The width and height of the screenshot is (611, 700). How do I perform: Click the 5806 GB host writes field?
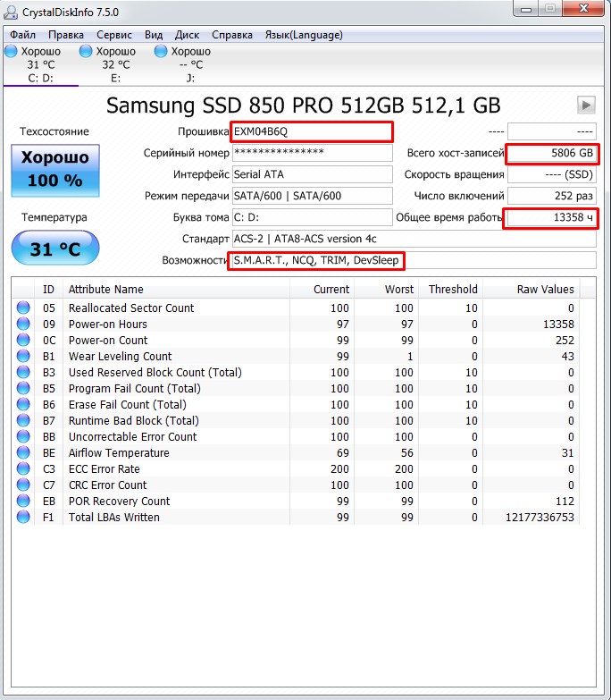[x=552, y=153]
